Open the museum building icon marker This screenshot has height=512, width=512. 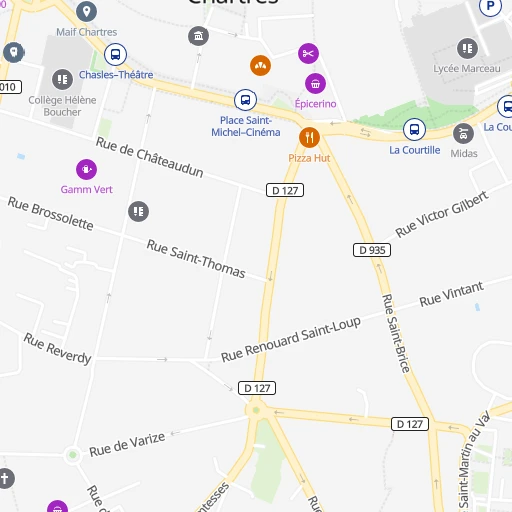(198, 36)
